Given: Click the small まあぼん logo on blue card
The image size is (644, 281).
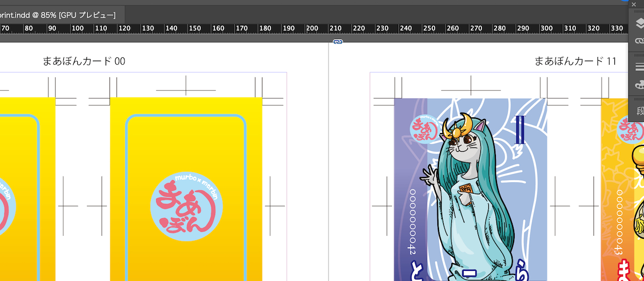Looking at the screenshot, I should (x=422, y=129).
